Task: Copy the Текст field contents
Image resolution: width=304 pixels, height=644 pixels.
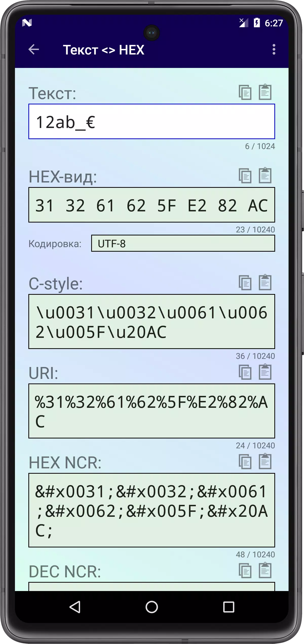Action: click(x=245, y=92)
